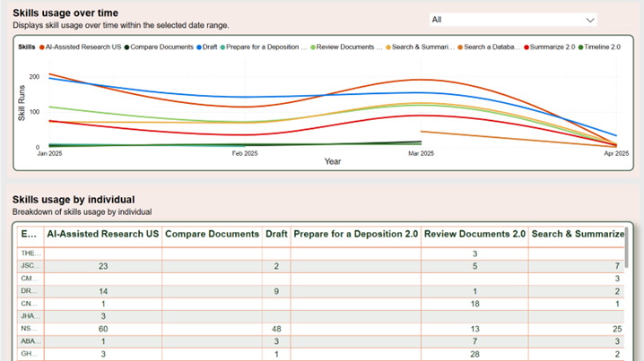Image resolution: width=644 pixels, height=361 pixels.
Task: Select the NS... row in the table
Action: [28, 329]
